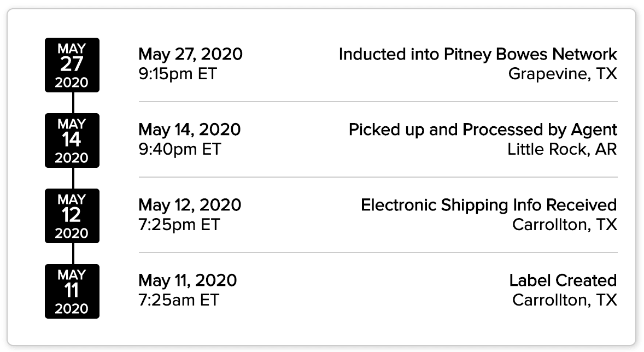Image resolution: width=644 pixels, height=352 pixels.
Task: Click the May 12 2020 date badge
Action: coord(72,216)
